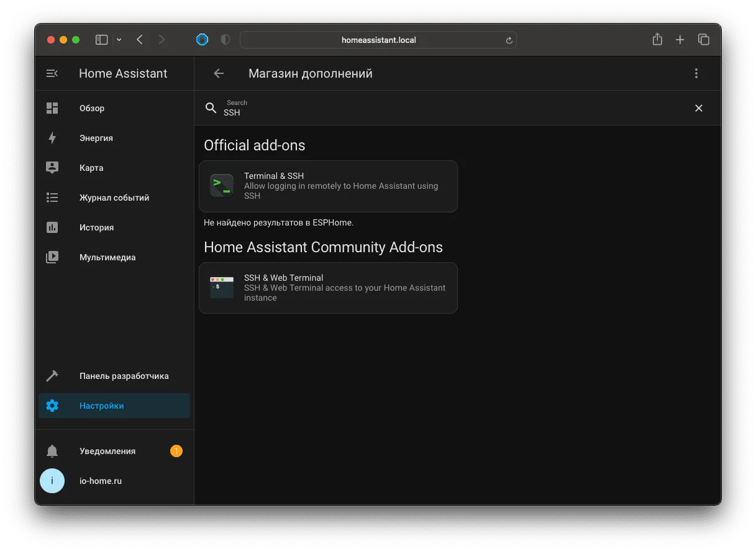Open the Карта map icon
The height and width of the screenshot is (551, 756).
[x=52, y=168]
